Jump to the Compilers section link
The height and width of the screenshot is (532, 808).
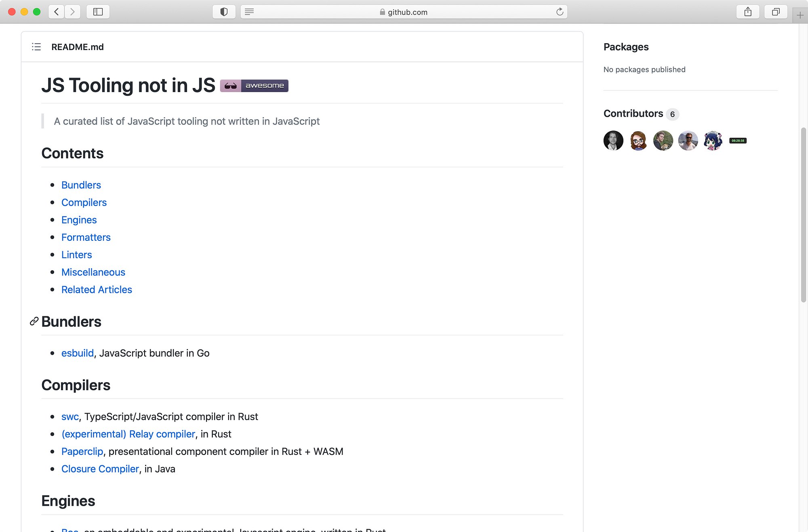click(x=84, y=202)
